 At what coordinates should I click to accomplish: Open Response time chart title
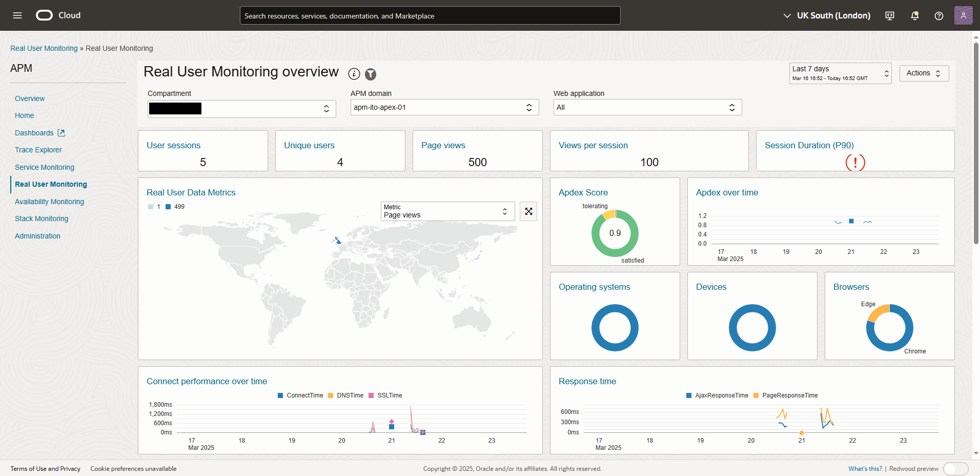tap(587, 381)
